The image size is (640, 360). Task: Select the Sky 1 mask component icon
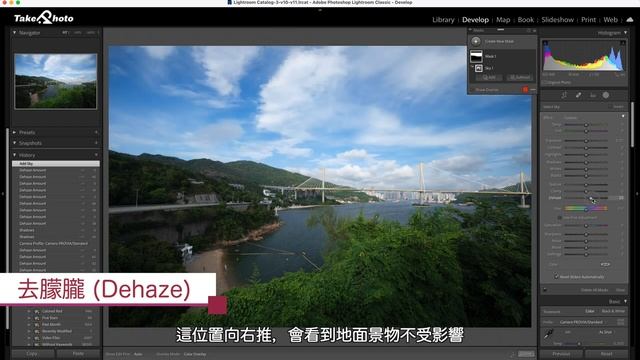479,68
